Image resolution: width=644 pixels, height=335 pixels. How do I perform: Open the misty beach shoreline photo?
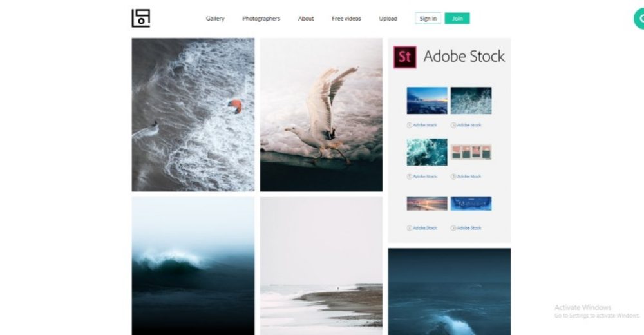click(x=321, y=266)
